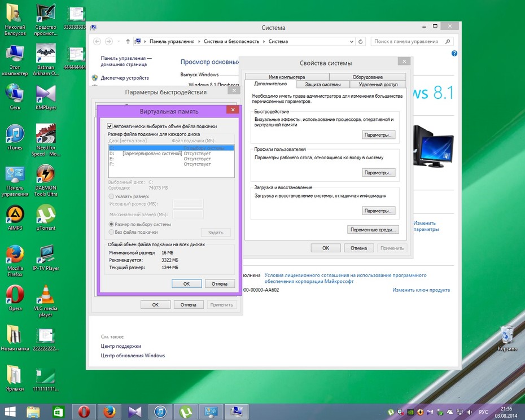The height and width of the screenshot is (420, 525).
Task: Open Recycle Bin (Корзина) icon
Action: tap(507, 338)
